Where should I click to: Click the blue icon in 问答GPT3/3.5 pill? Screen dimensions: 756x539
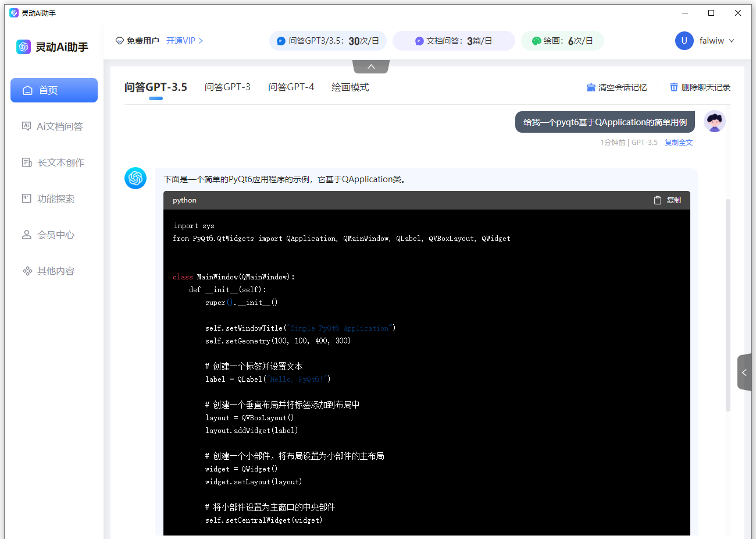tap(281, 41)
